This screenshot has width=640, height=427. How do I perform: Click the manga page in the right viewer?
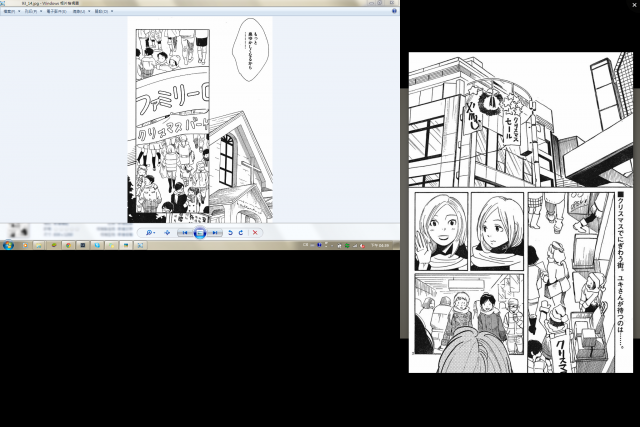pos(521,212)
